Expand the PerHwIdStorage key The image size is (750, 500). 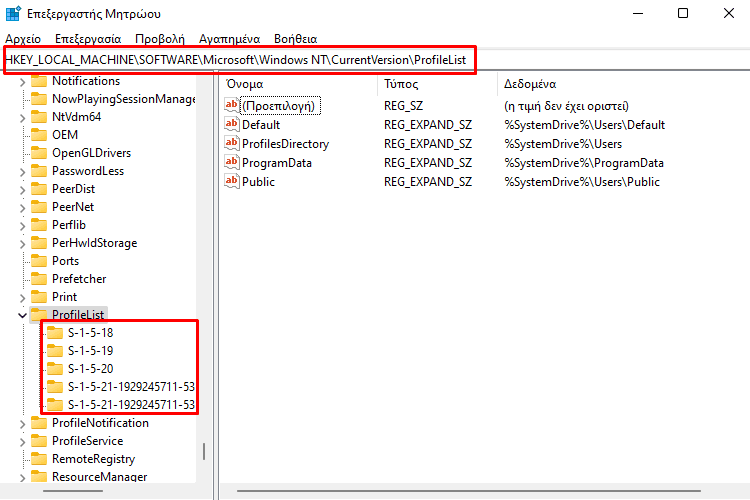click(x=22, y=244)
